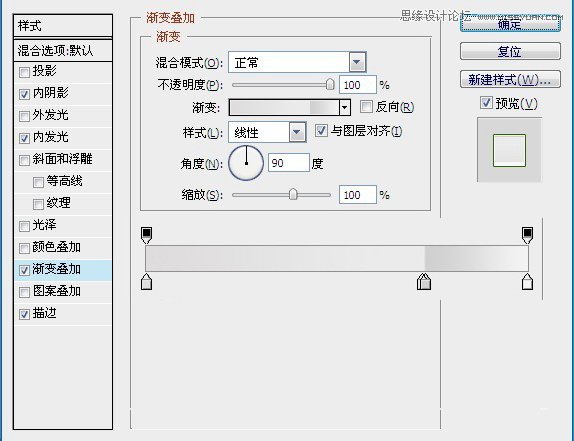Uncheck 与图层对齐 align with layer

coord(321,131)
